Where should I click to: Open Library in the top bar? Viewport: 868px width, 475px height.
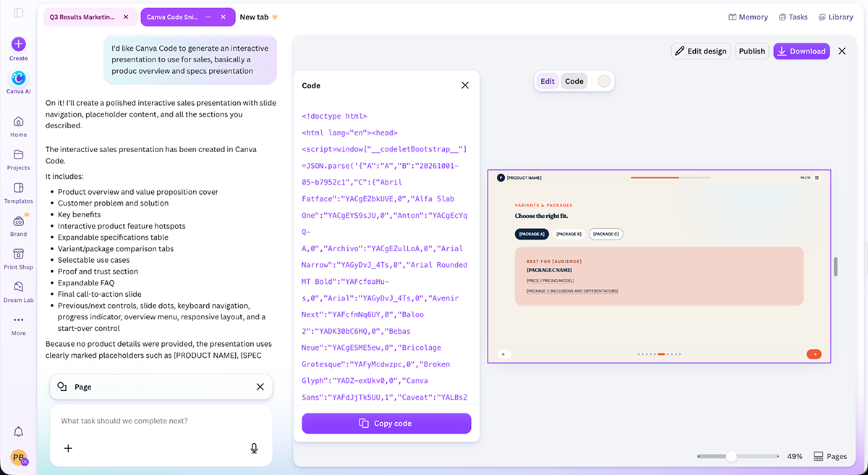(x=835, y=17)
